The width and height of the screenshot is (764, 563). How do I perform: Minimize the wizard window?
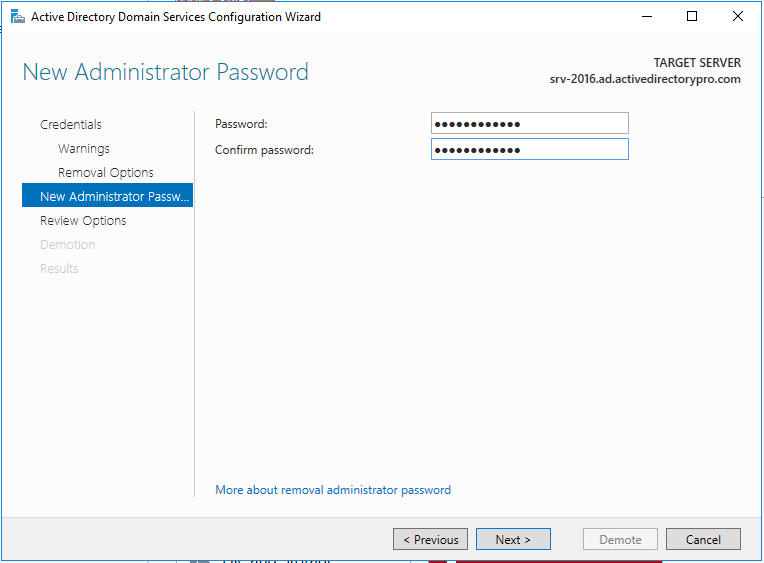tap(647, 17)
